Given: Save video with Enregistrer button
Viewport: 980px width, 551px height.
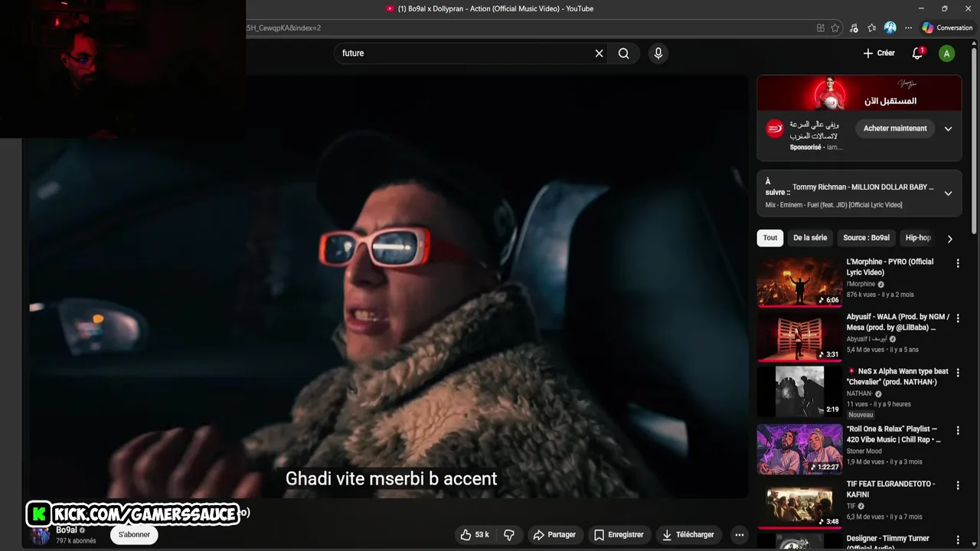Looking at the screenshot, I should pyautogui.click(x=619, y=535).
